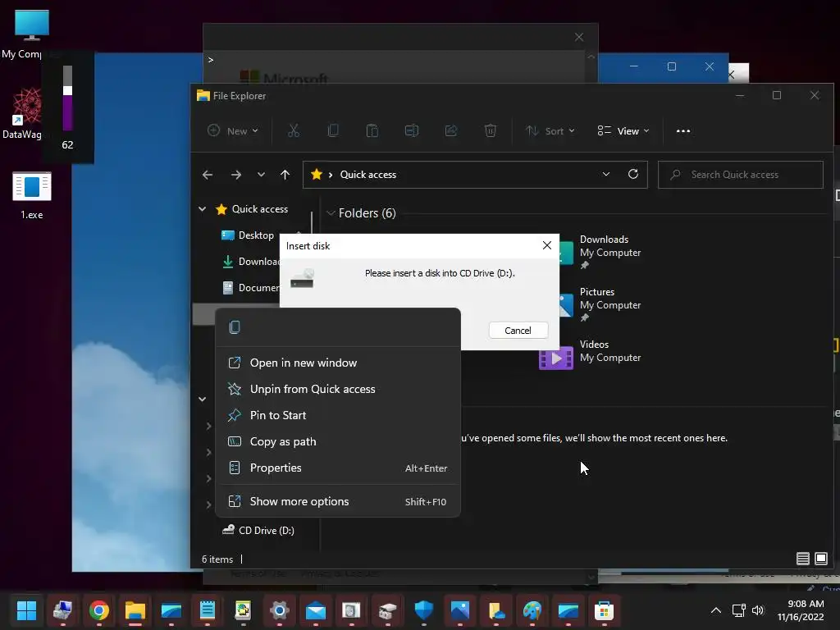The image size is (840, 630).
Task: Open the Videos folder icon
Action: tap(556, 358)
